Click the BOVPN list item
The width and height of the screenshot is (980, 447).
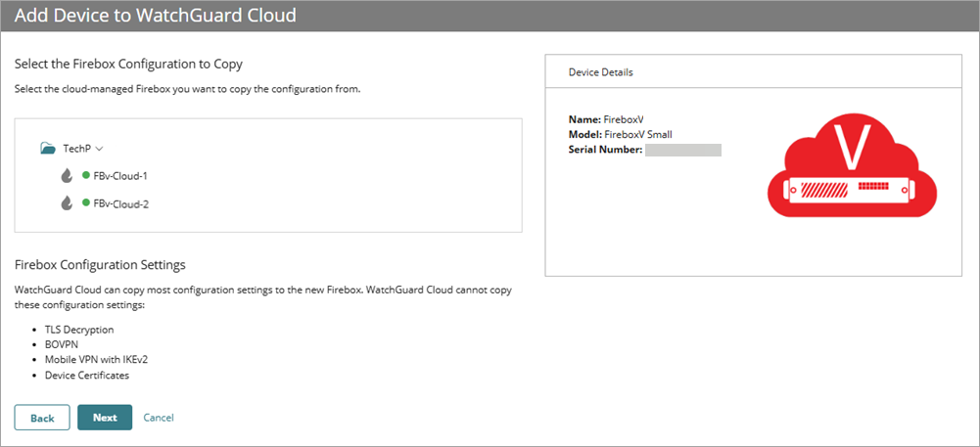(60, 344)
